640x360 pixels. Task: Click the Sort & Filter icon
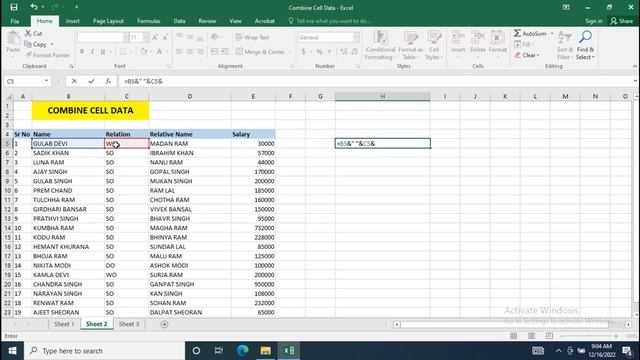tap(565, 38)
